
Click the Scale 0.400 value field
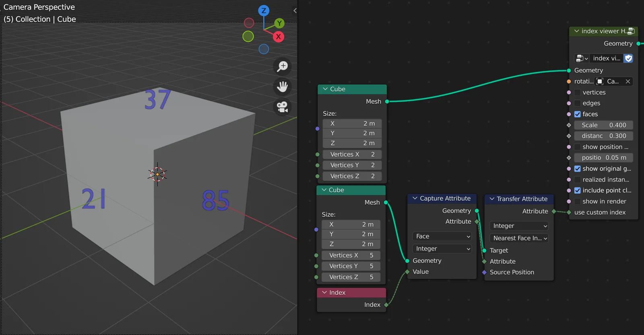(603, 125)
